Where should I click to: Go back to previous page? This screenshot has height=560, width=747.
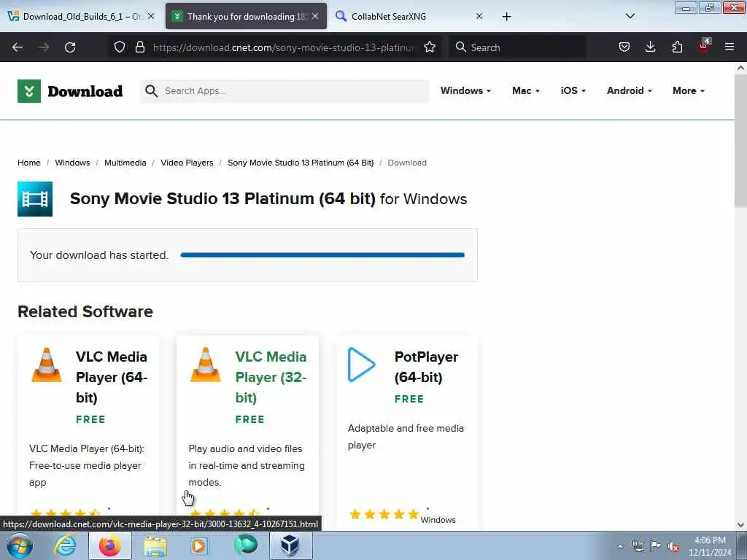pos(18,47)
